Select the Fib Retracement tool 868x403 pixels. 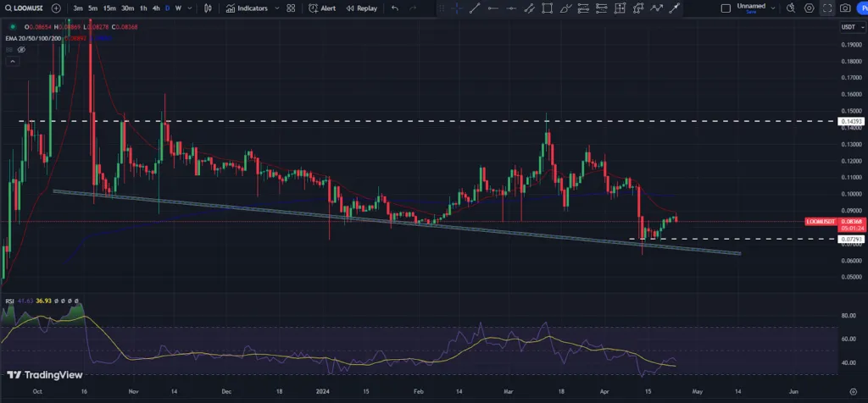(x=583, y=8)
